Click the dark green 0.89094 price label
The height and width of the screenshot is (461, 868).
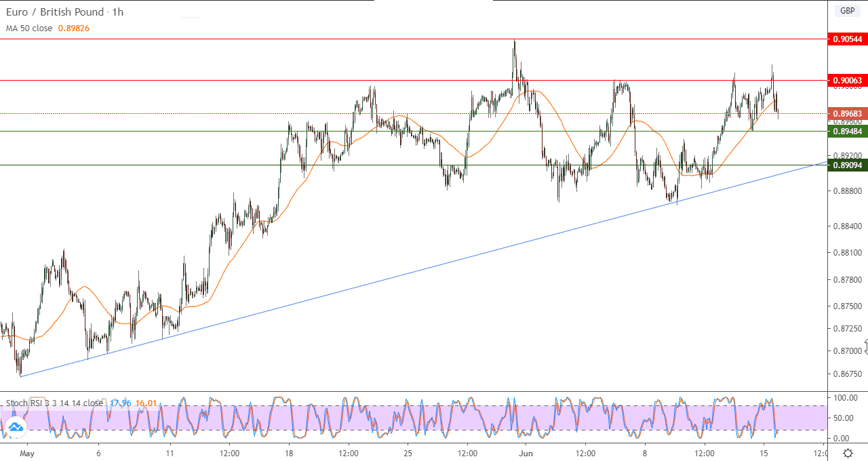848,165
